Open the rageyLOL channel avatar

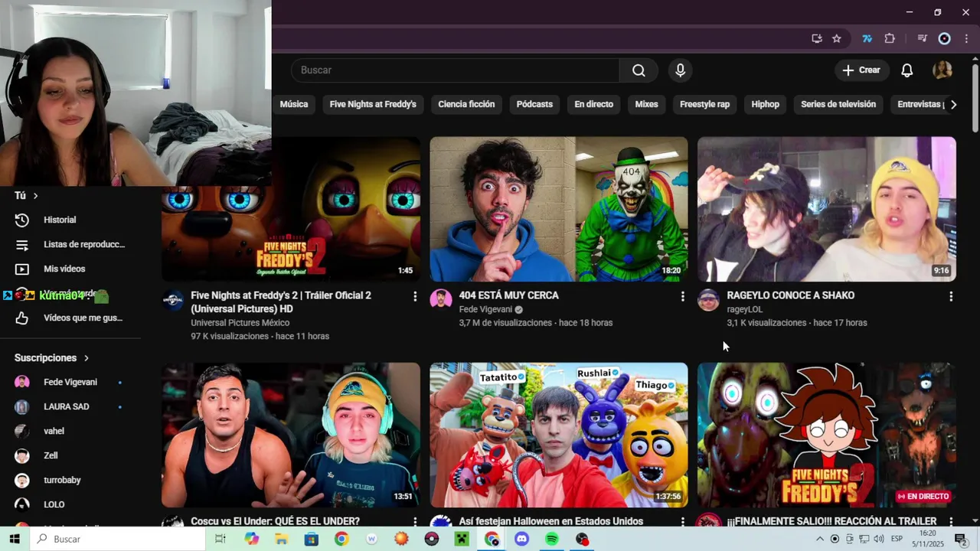709,299
